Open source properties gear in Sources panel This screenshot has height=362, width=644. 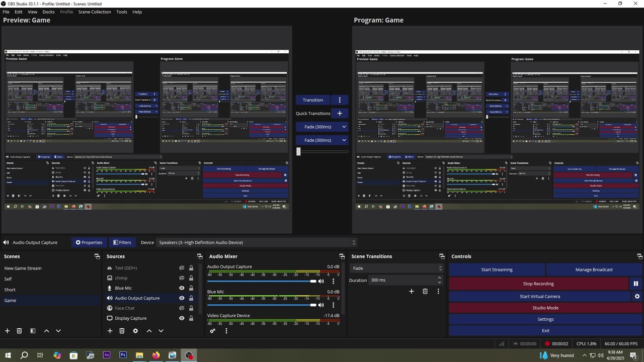135,331
